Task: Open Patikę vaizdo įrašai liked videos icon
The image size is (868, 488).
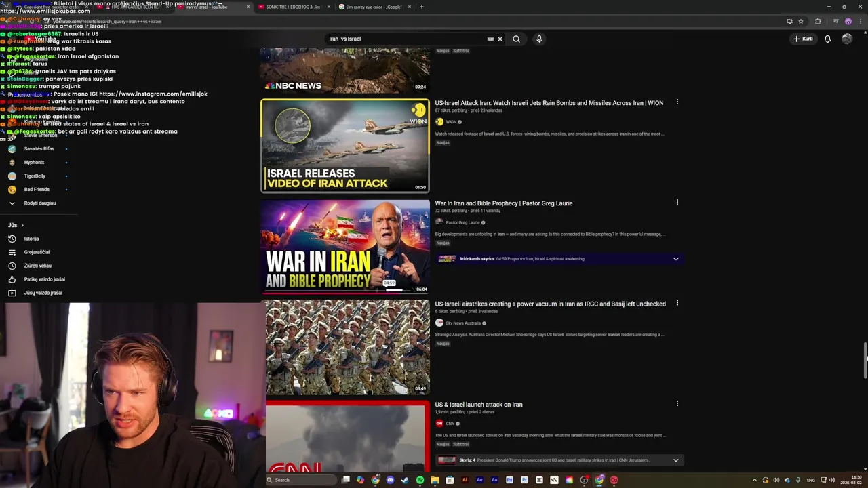Action: [x=12, y=279]
